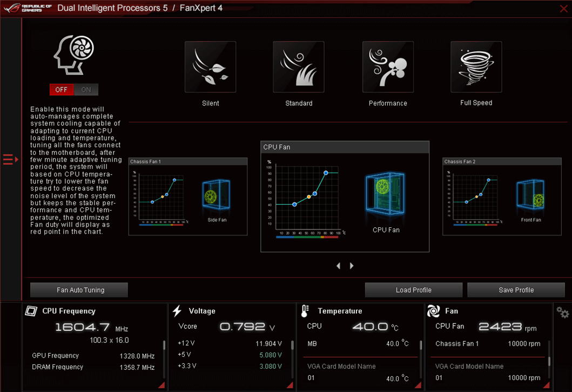Viewport: 572px width, 392px height.
Task: Click the Front Fan case icon
Action: pos(530,198)
